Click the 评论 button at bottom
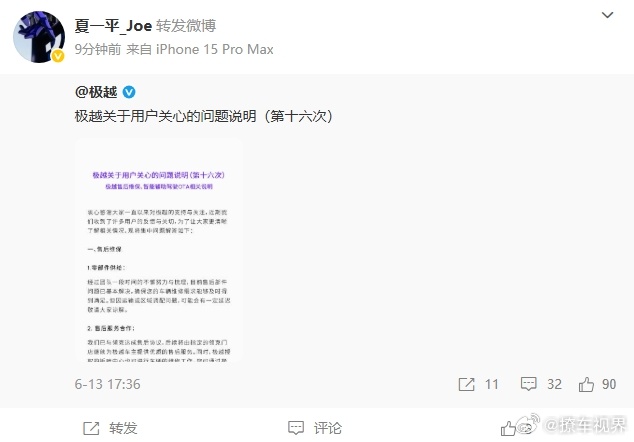The image size is (634, 442). pos(328,428)
